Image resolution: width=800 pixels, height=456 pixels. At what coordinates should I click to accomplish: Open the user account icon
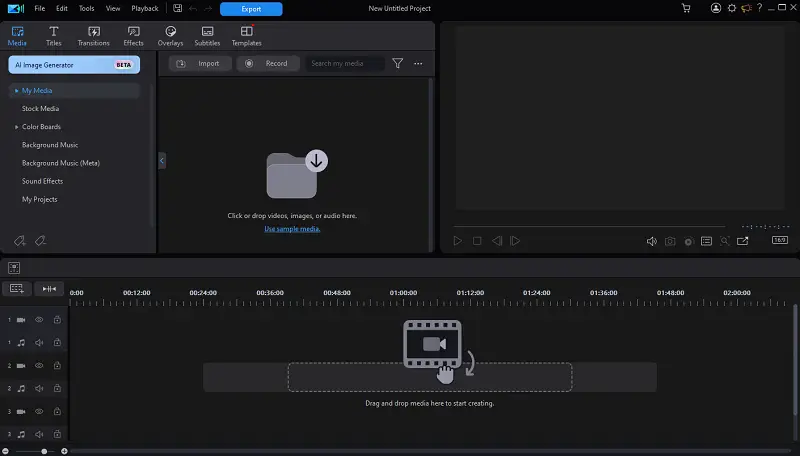point(716,8)
